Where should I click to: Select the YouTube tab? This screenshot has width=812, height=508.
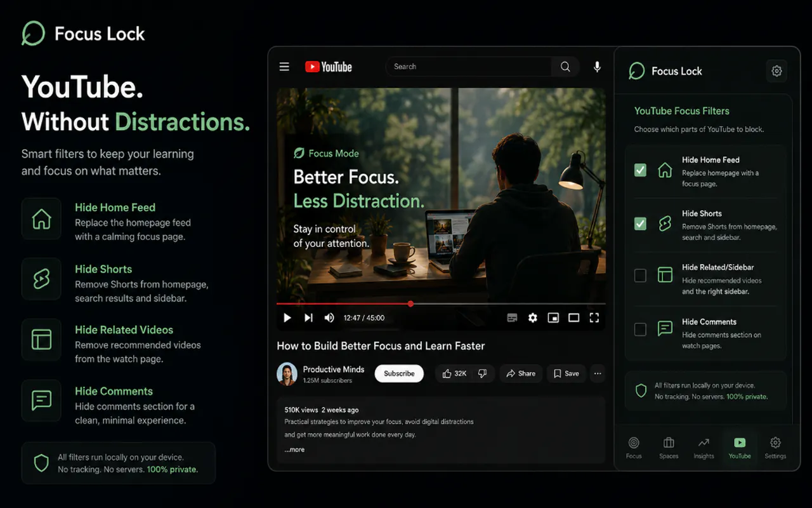(740, 447)
